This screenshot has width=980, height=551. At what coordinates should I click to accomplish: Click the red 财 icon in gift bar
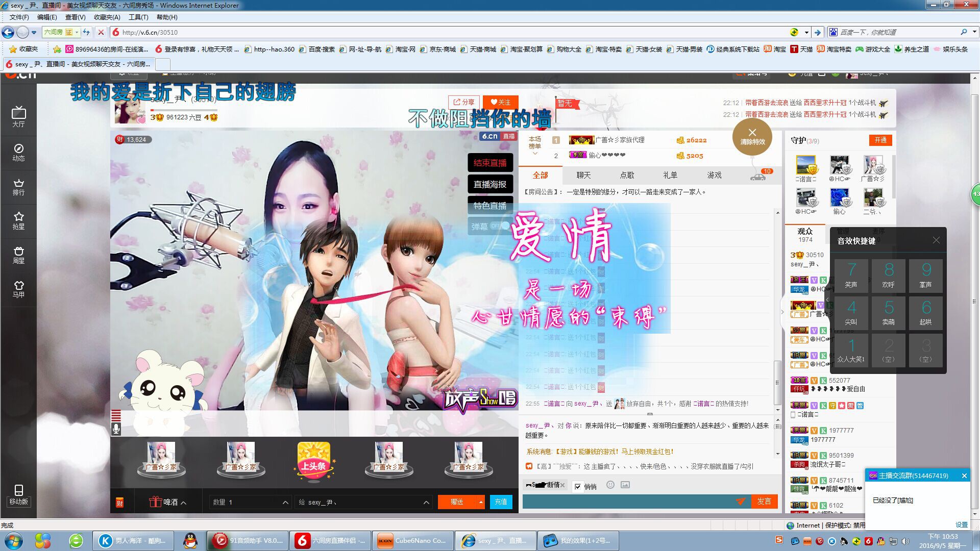click(x=119, y=502)
